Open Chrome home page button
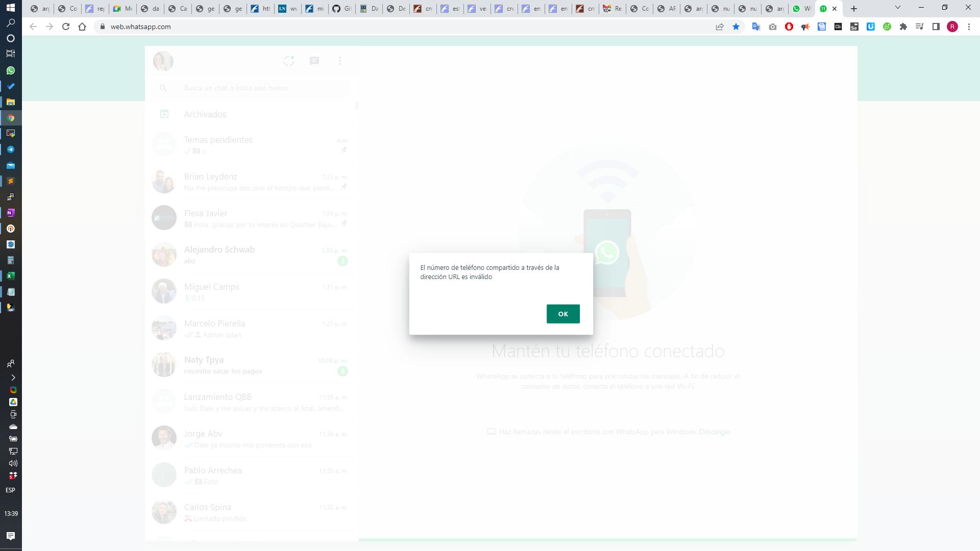This screenshot has width=980, height=551. [x=82, y=27]
